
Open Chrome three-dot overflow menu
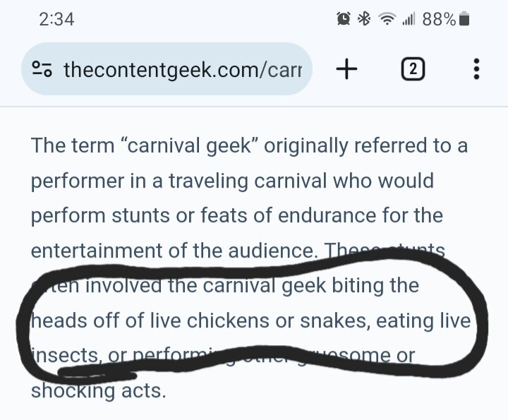click(476, 69)
